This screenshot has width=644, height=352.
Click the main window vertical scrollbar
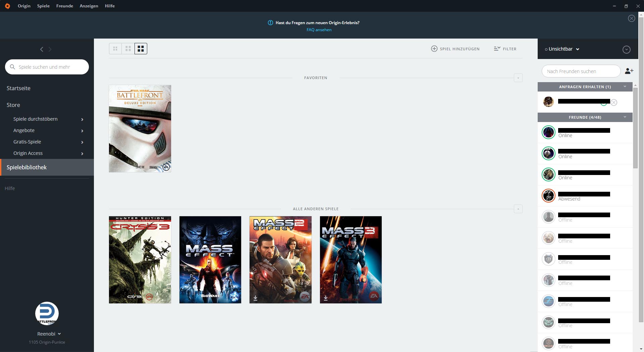pyautogui.click(x=641, y=169)
